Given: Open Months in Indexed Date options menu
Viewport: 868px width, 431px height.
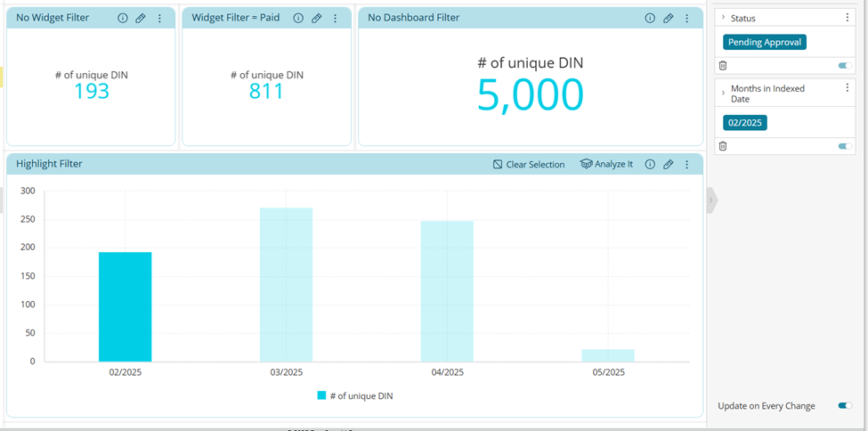Looking at the screenshot, I should [x=847, y=88].
